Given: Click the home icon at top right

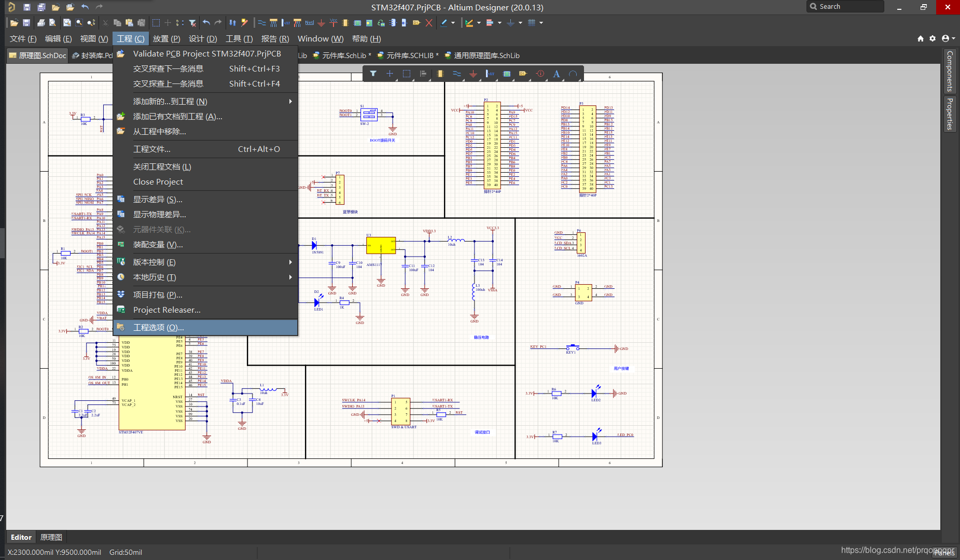Looking at the screenshot, I should click(921, 38).
